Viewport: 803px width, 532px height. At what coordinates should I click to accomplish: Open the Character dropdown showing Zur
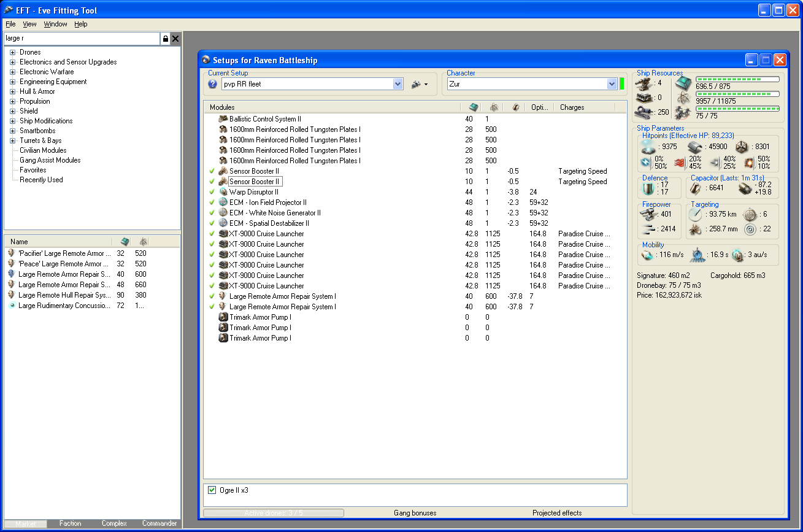click(x=612, y=84)
